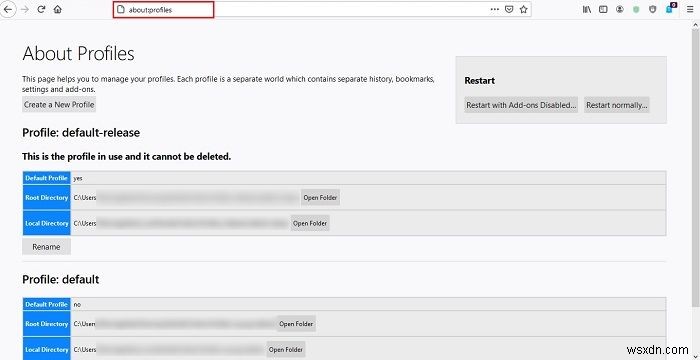
Task: Open the Firefox account icon
Action: [x=620, y=9]
